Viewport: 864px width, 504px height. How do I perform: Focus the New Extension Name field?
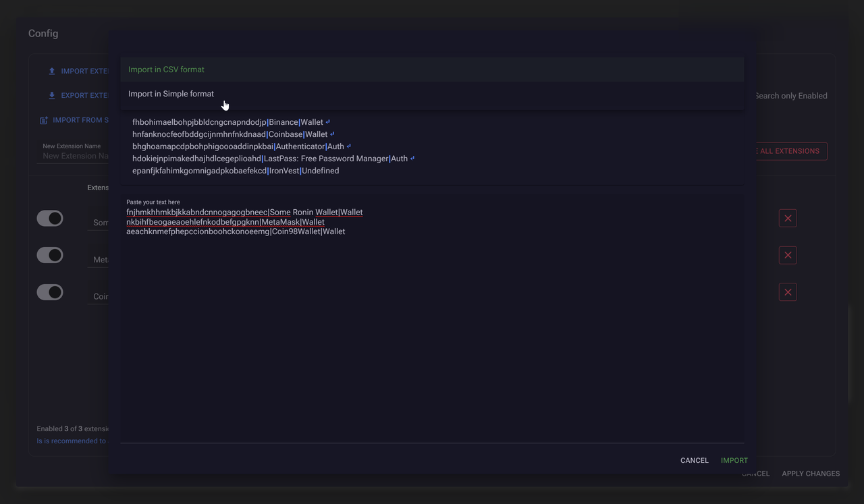coord(74,156)
